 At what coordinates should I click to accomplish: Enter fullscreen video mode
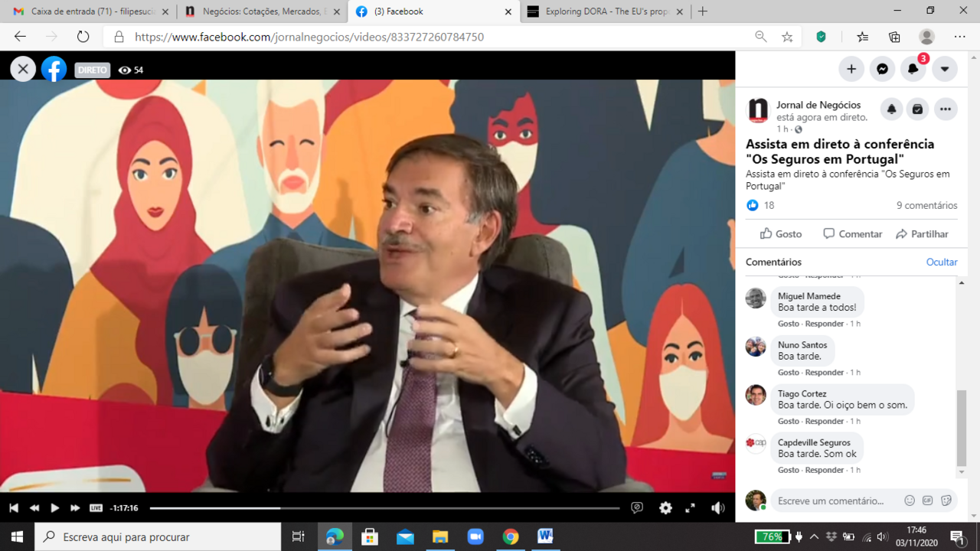690,507
